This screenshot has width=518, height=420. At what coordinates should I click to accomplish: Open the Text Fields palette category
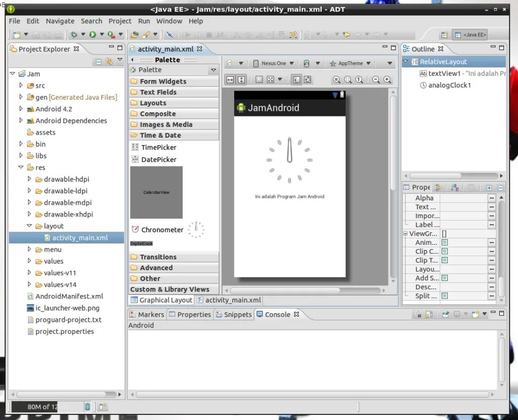pyautogui.click(x=174, y=92)
